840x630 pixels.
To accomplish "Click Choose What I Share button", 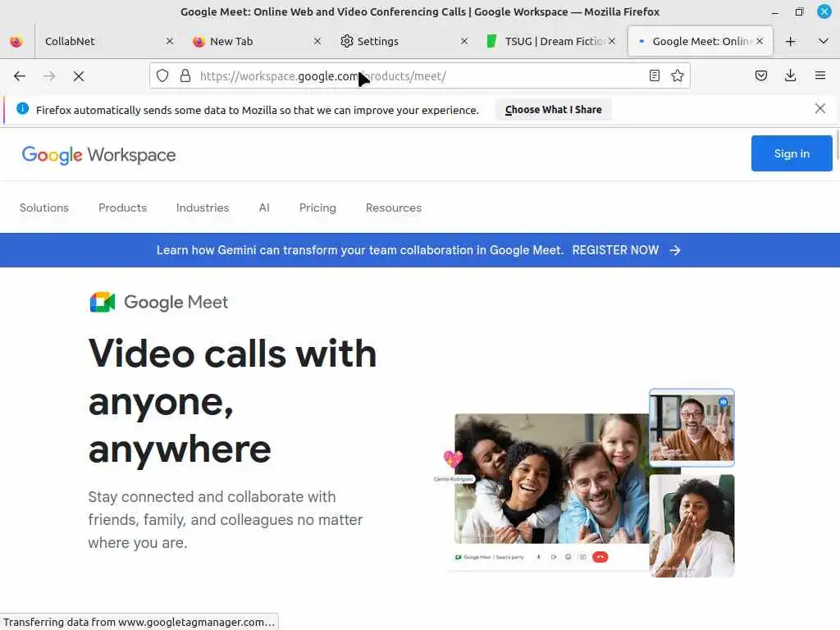I will pyautogui.click(x=554, y=110).
